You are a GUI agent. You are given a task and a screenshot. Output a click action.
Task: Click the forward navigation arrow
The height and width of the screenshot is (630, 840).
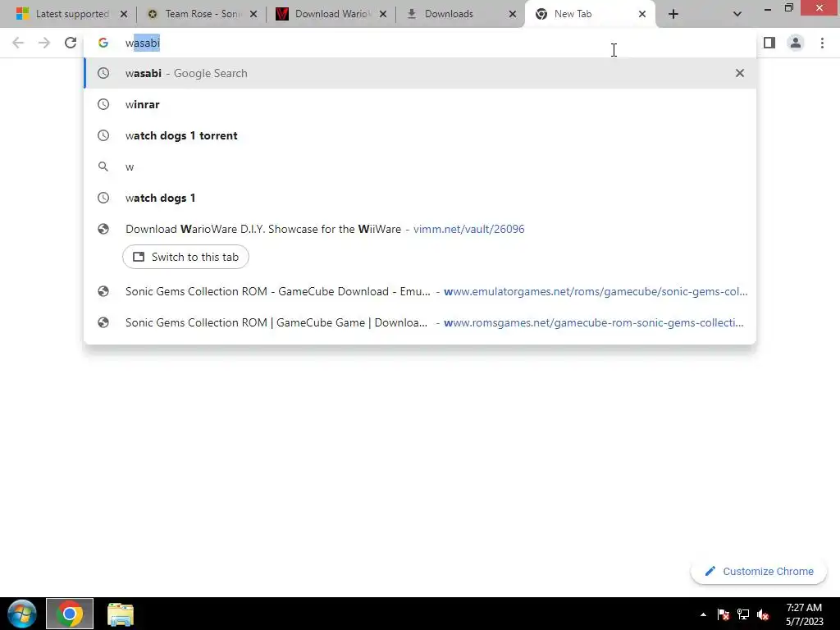tap(44, 43)
